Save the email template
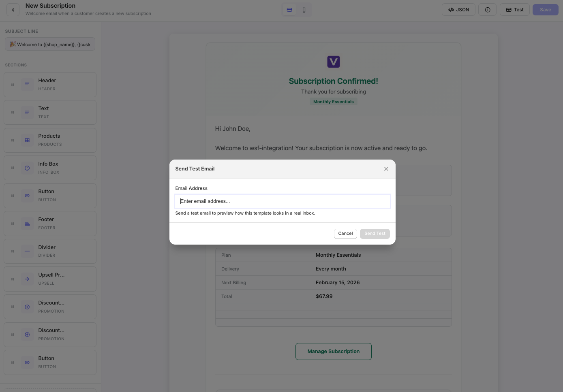 (546, 10)
